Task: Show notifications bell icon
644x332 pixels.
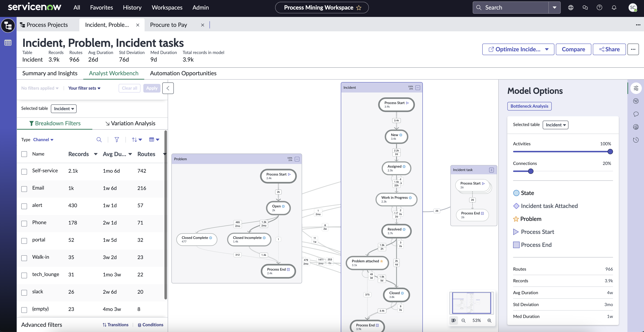Action: [x=614, y=8]
